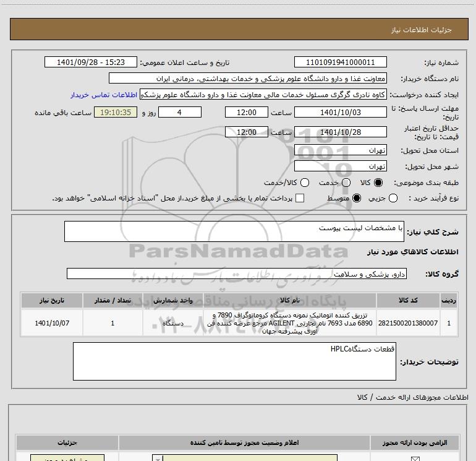Click the buyer notes text area with HPLC

coord(234,361)
